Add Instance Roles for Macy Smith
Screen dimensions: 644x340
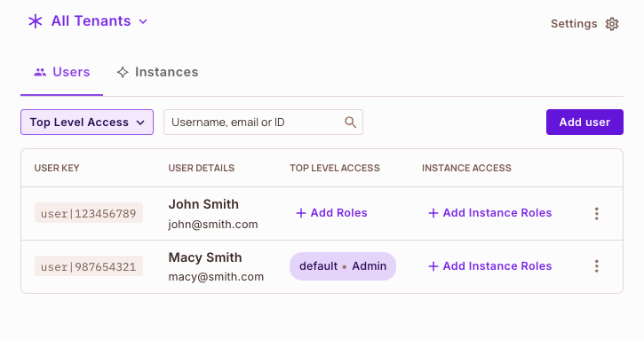pyautogui.click(x=490, y=266)
